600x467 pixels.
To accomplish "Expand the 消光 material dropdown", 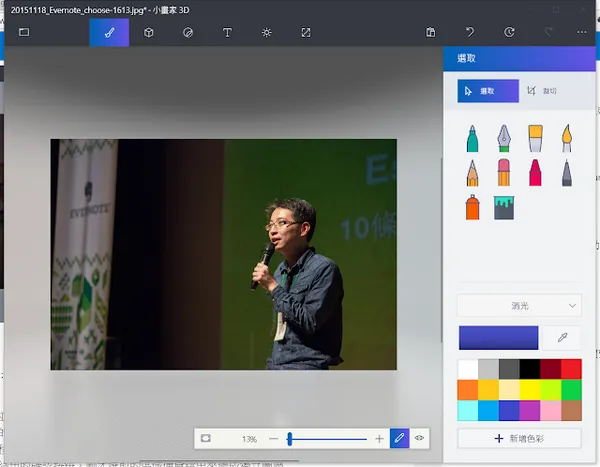I will pos(519,305).
